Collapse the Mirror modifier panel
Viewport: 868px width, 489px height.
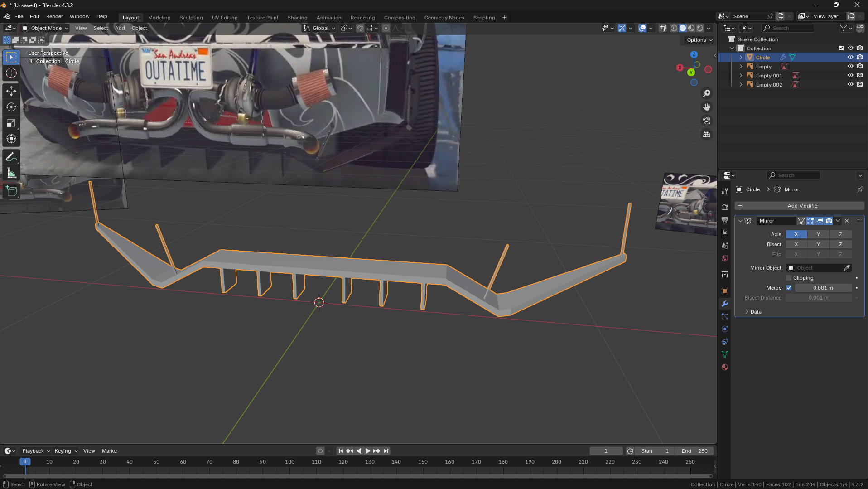740,221
